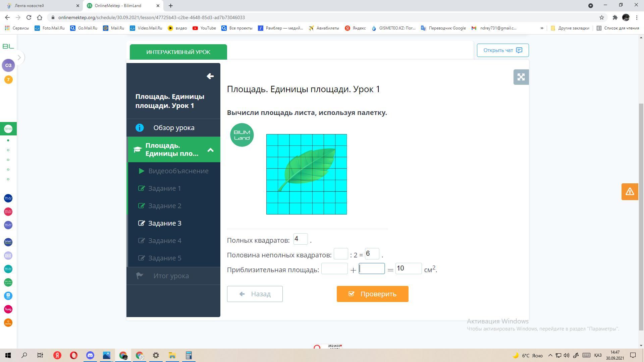Click the browser home button
This screenshot has width=644, height=362.
coord(40,17)
